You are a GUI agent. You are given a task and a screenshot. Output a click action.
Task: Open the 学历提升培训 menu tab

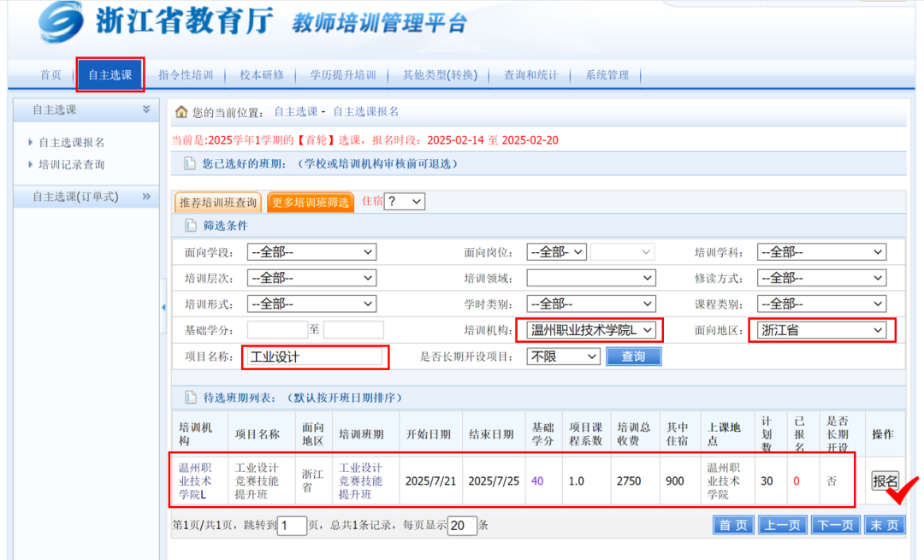pyautogui.click(x=343, y=74)
